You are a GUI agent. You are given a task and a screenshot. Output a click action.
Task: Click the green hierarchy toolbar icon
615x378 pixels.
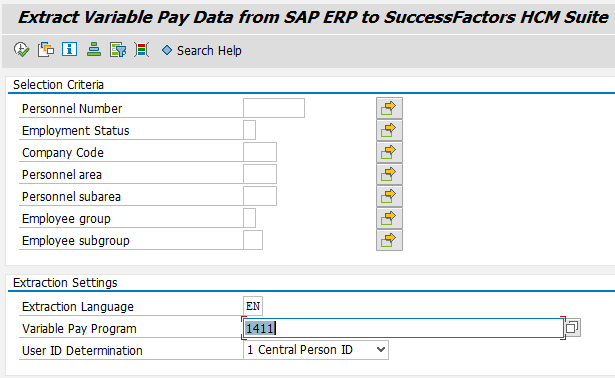[x=94, y=50]
